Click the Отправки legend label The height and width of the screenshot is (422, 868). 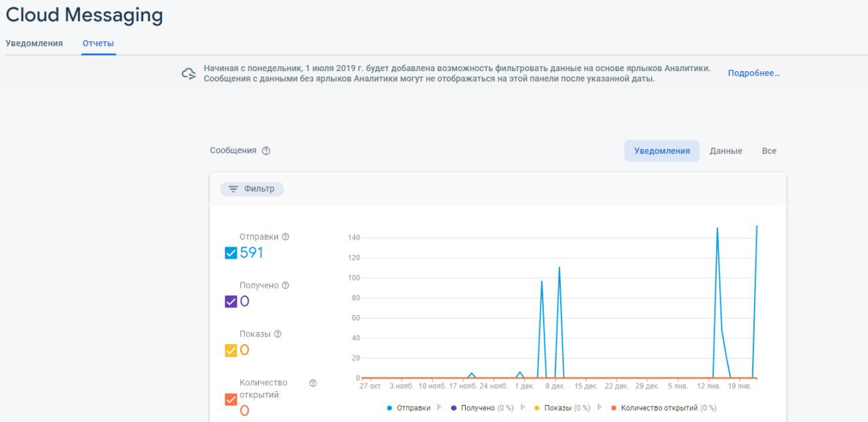pyautogui.click(x=414, y=408)
